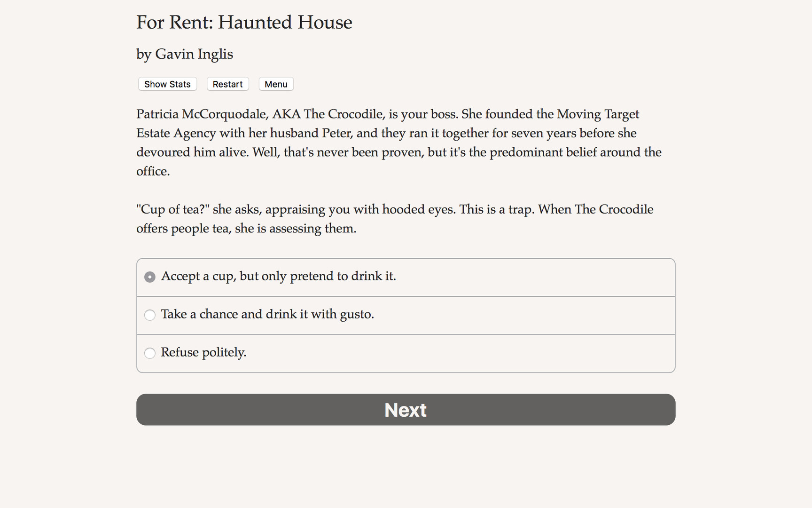Click the title "For Rent: Haunted House"
The height and width of the screenshot is (508, 812).
click(244, 22)
